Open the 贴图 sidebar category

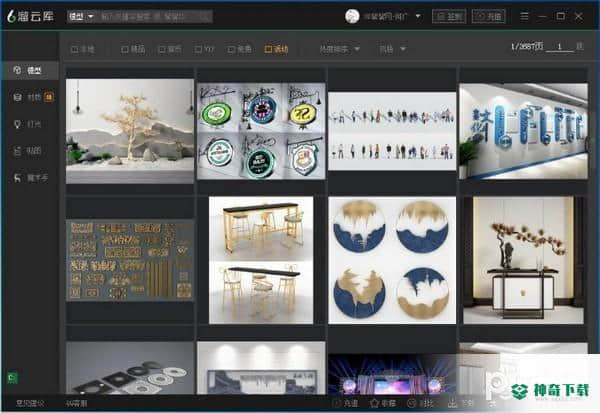30,151
